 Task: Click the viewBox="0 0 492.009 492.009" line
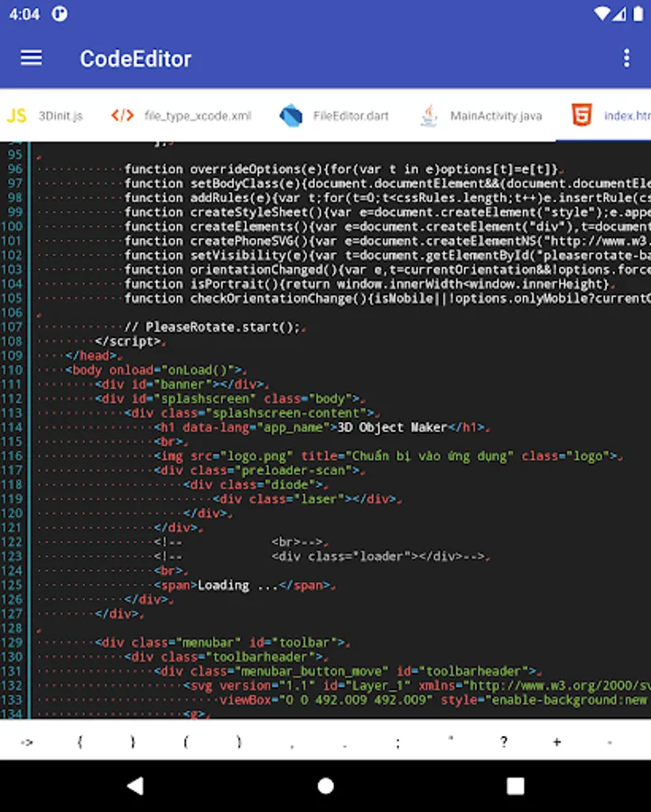(x=433, y=700)
